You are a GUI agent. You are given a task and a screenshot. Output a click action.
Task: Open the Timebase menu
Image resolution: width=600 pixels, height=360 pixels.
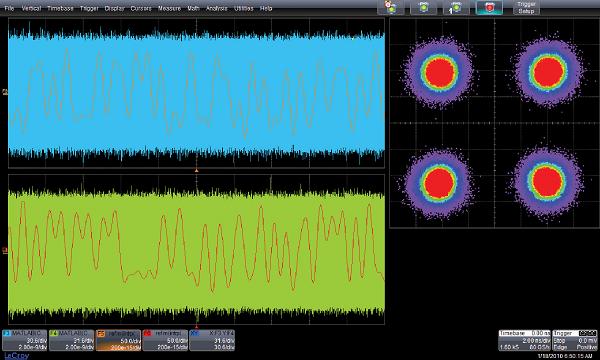pyautogui.click(x=60, y=8)
